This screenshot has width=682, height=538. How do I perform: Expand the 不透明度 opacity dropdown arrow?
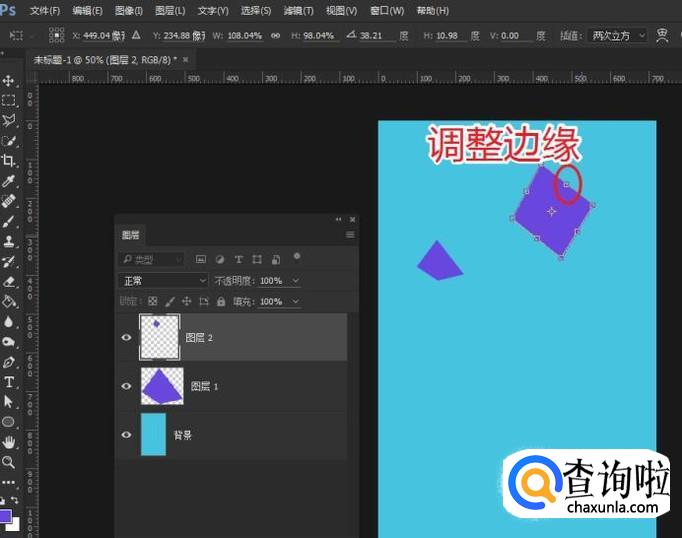295,281
